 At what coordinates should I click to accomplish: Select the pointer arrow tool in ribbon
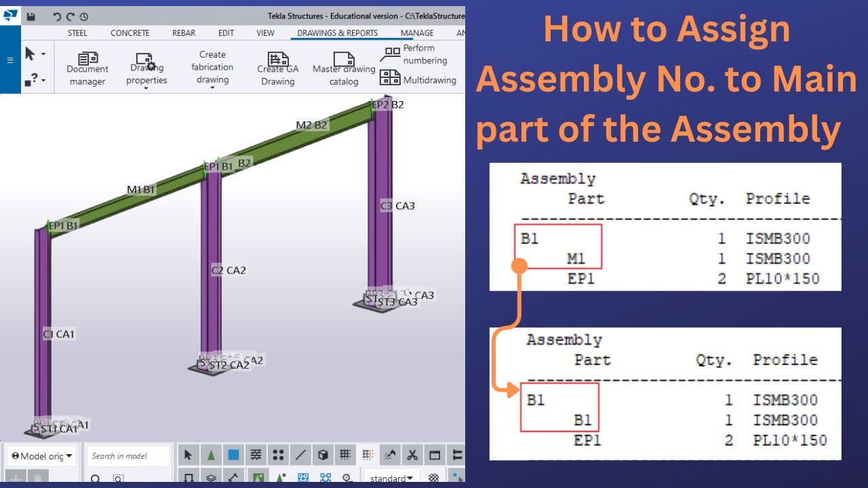point(31,54)
